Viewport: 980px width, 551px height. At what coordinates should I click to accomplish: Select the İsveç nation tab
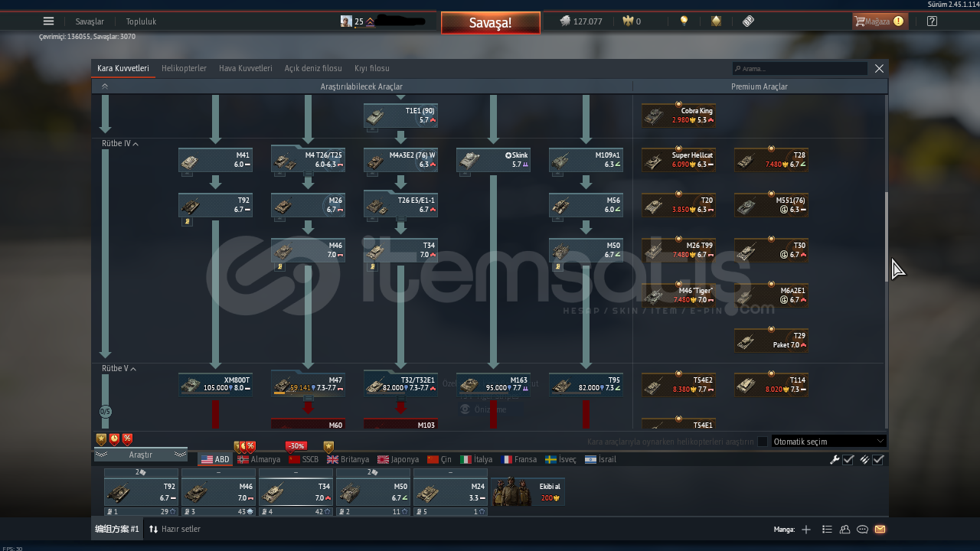561,459
